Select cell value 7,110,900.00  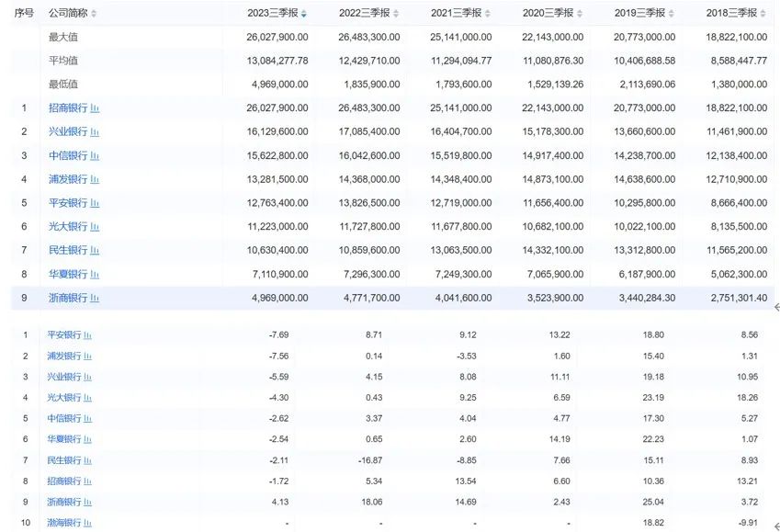pos(280,274)
